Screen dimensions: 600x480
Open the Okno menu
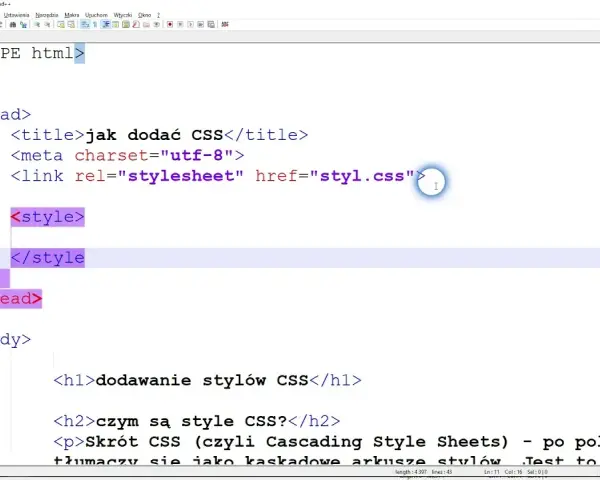click(x=145, y=15)
